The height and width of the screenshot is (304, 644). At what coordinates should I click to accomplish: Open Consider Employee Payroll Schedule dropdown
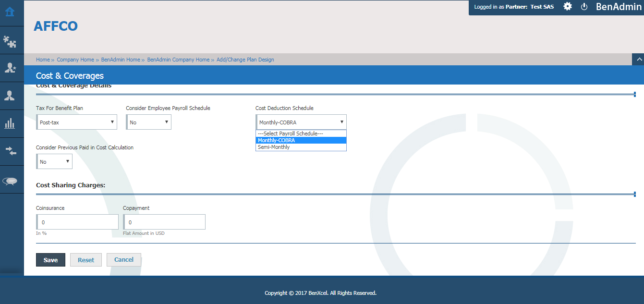click(149, 122)
